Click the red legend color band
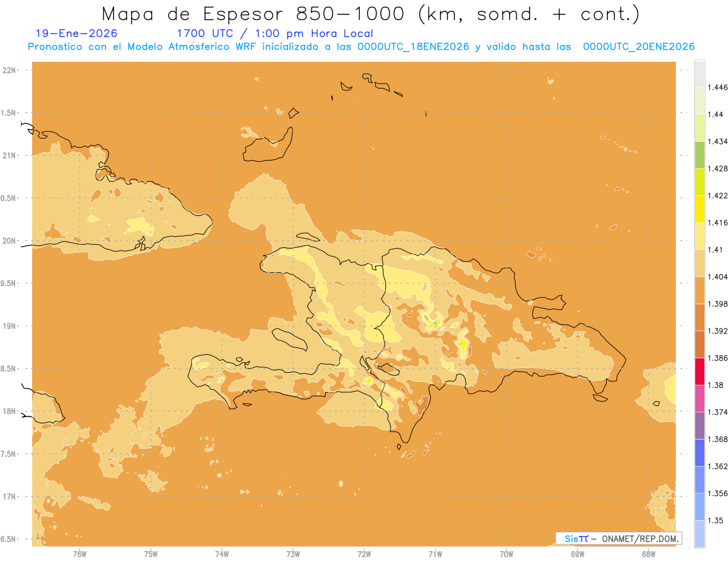Screen dimensions: 728x562 pos(699,372)
